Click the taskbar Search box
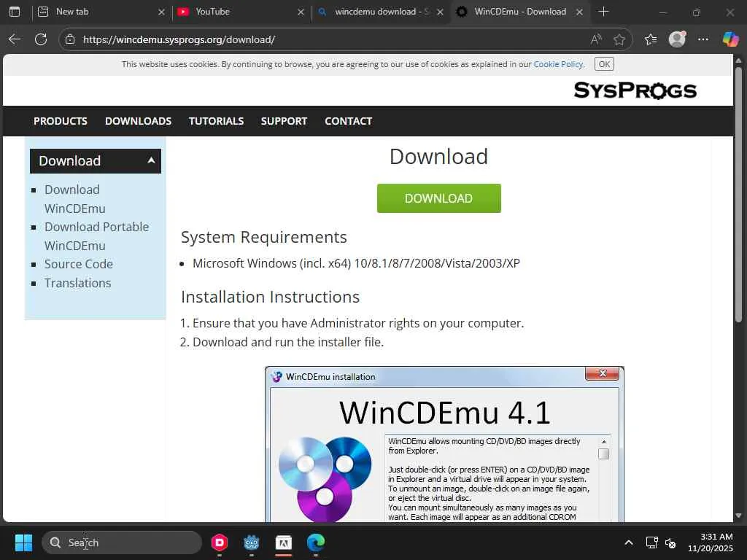Image resolution: width=747 pixels, height=560 pixels. pos(122,542)
